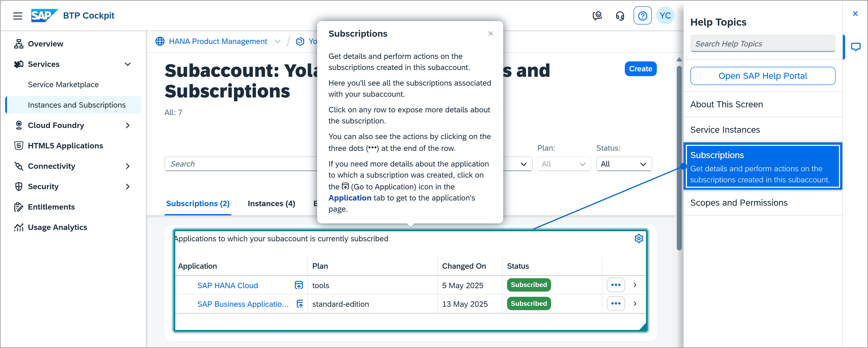Open About This Screen help topic
The width and height of the screenshot is (868, 348).
(x=763, y=104)
